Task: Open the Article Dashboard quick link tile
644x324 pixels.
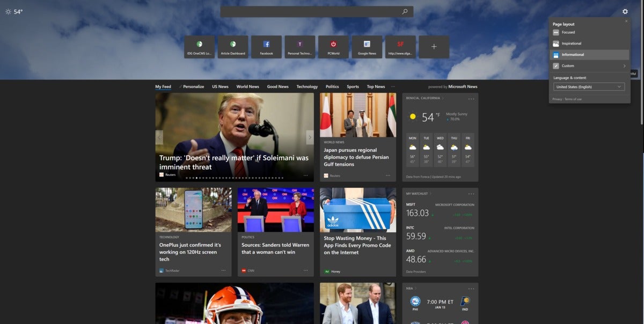Action: click(233, 47)
